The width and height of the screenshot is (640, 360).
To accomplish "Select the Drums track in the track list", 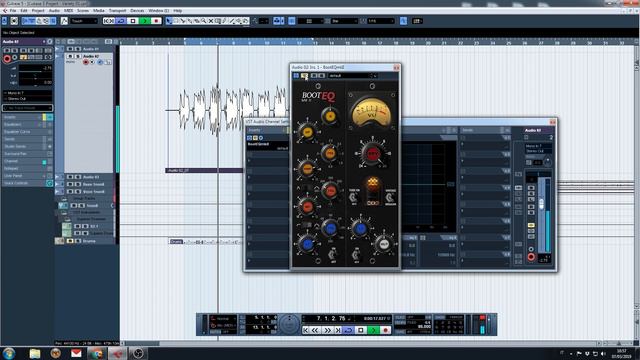I will (89, 241).
